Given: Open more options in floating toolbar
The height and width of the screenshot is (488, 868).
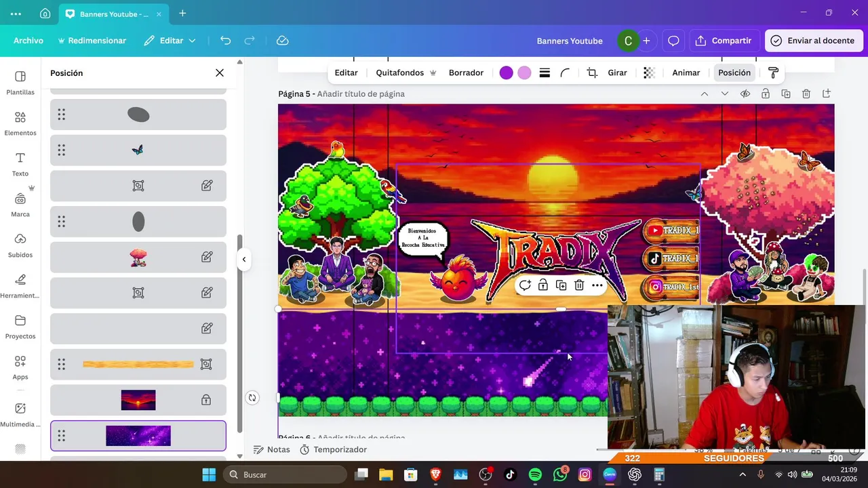Looking at the screenshot, I should [x=597, y=285].
